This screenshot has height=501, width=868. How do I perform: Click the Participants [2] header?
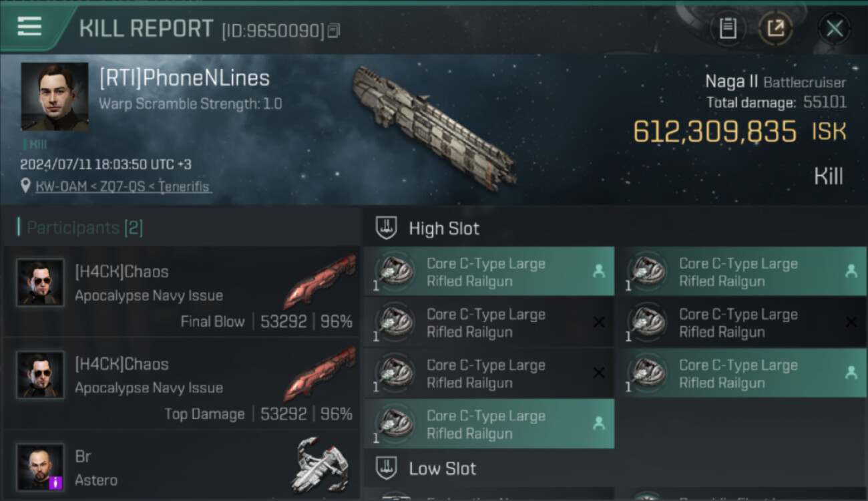pyautogui.click(x=80, y=228)
